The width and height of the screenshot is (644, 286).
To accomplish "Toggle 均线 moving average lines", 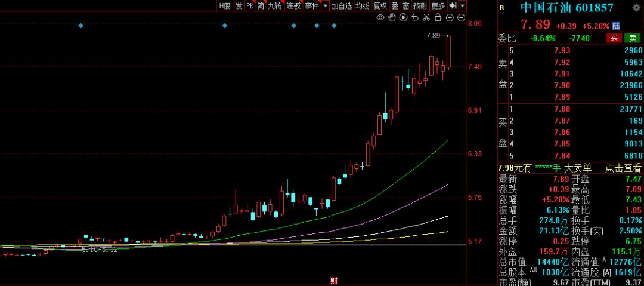I will [x=362, y=5].
